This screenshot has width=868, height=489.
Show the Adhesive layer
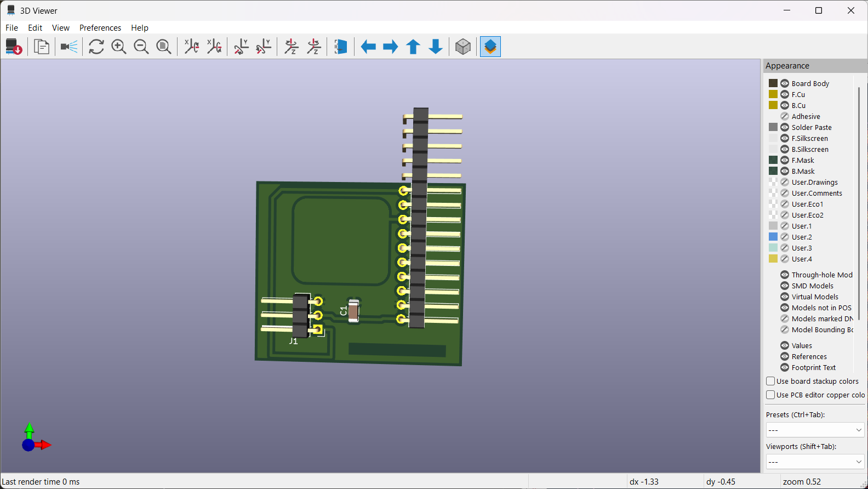[785, 116]
